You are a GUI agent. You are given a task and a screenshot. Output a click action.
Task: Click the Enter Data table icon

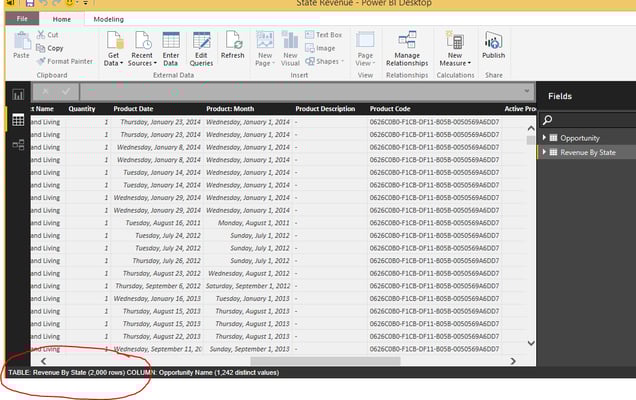click(x=171, y=40)
